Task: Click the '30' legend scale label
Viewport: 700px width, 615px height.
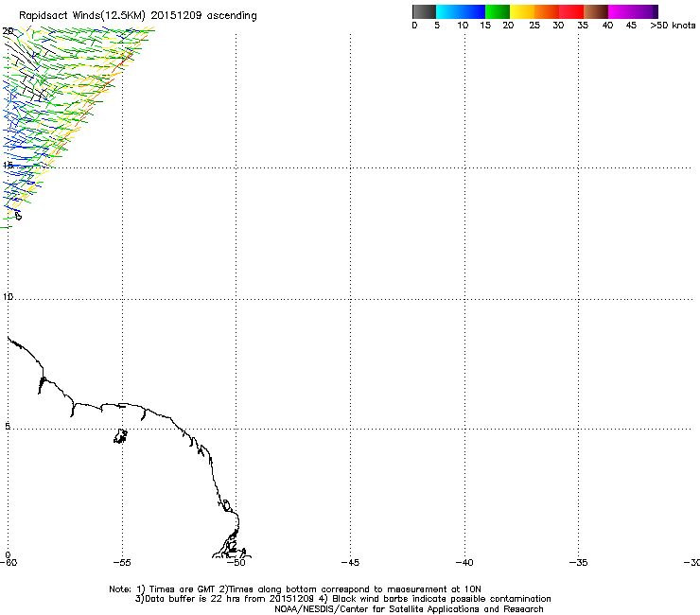Action: click(x=558, y=26)
